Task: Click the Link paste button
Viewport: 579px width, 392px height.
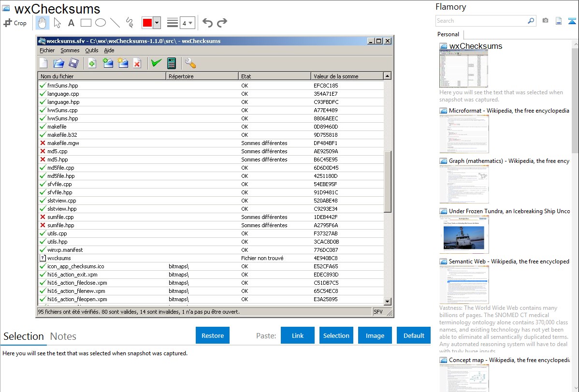Action: pos(298,335)
